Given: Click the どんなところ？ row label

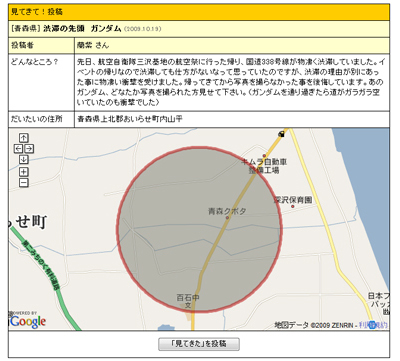Looking at the screenshot, I should click(35, 62).
